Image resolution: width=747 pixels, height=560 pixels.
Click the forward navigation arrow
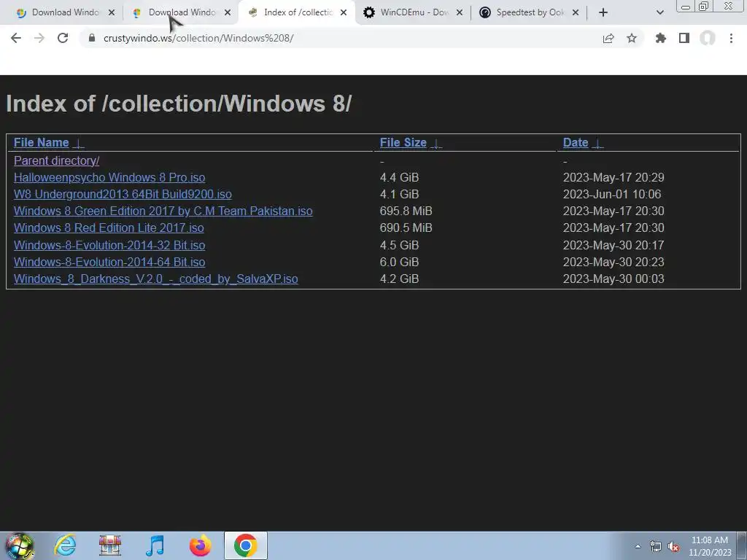pyautogui.click(x=39, y=38)
